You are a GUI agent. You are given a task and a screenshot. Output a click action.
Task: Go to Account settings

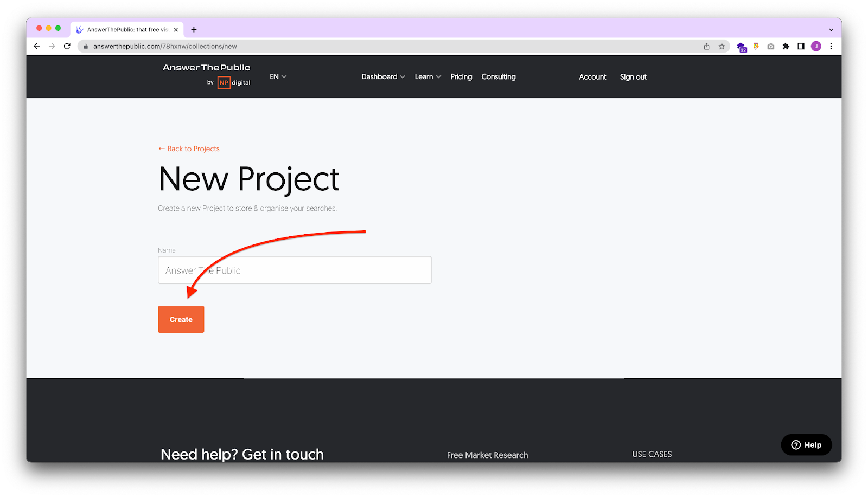pyautogui.click(x=592, y=77)
